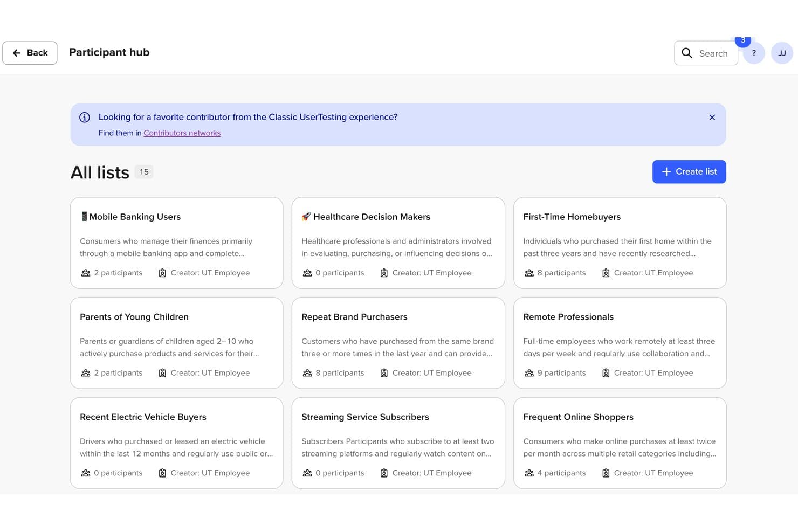Image resolution: width=798 pixels, height=532 pixels.
Task: Click participants icon on Healthcare Decision Makers card
Action: click(x=307, y=273)
